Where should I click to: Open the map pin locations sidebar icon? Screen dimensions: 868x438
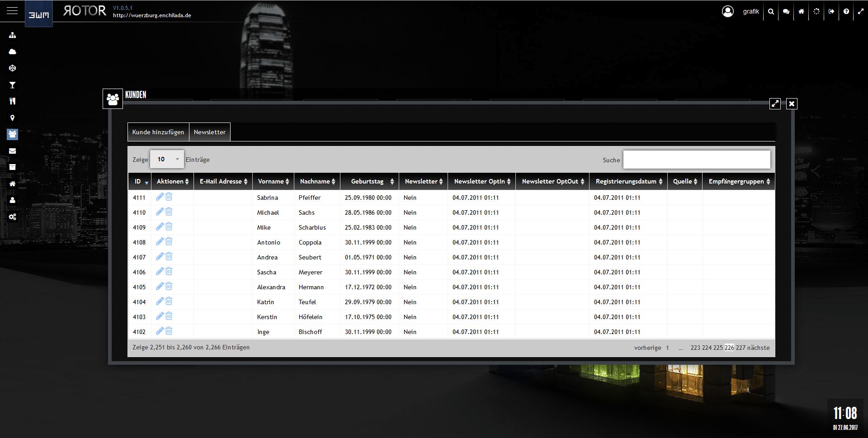(x=12, y=118)
